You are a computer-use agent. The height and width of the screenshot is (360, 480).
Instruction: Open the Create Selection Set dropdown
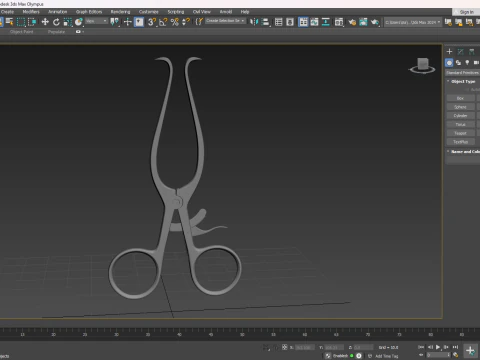226,21
